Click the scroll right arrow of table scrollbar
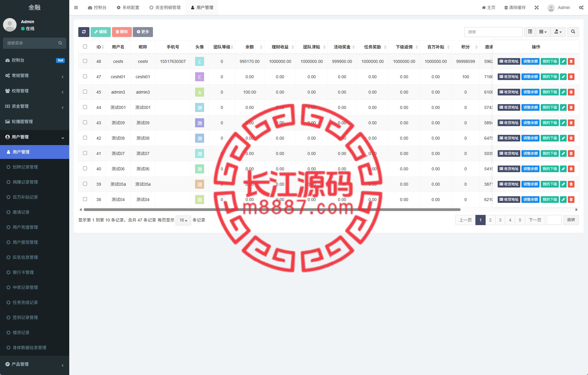The width and height of the screenshot is (588, 375). (x=576, y=209)
